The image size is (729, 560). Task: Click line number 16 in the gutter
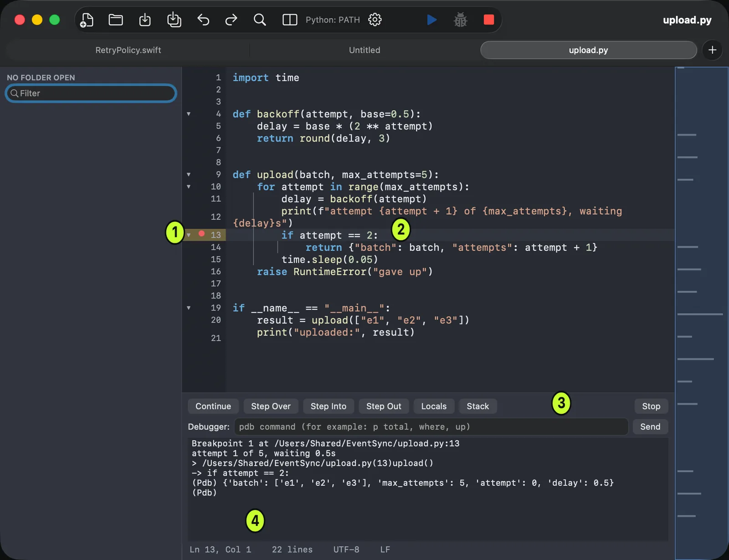point(216,272)
